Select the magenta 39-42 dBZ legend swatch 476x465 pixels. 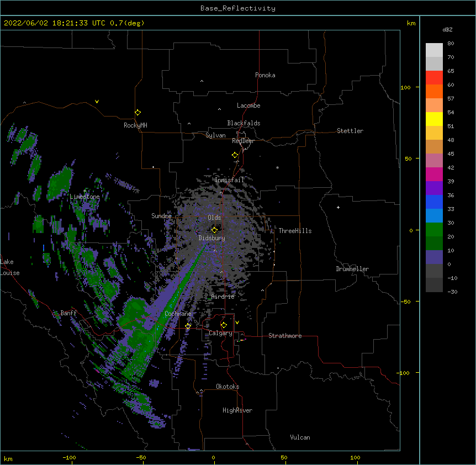point(434,174)
